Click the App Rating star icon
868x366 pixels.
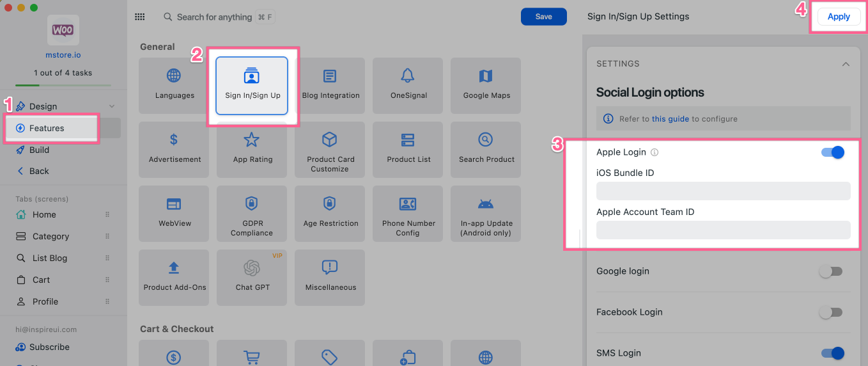tap(252, 139)
